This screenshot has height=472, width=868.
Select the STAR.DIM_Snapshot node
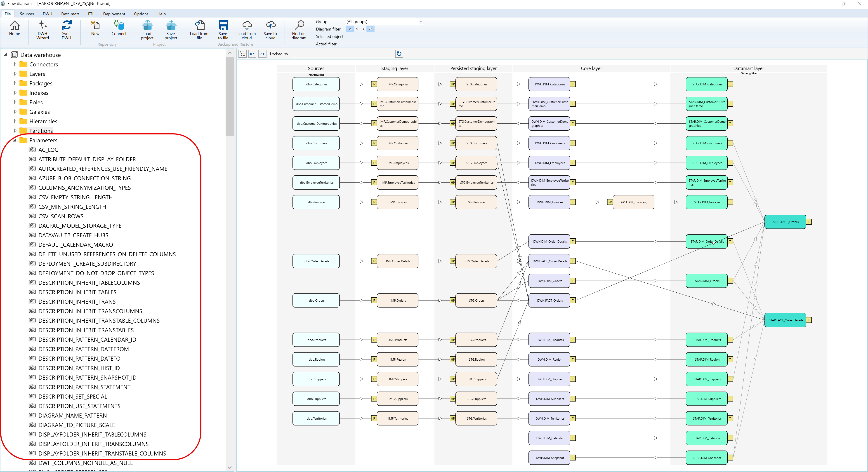click(707, 458)
